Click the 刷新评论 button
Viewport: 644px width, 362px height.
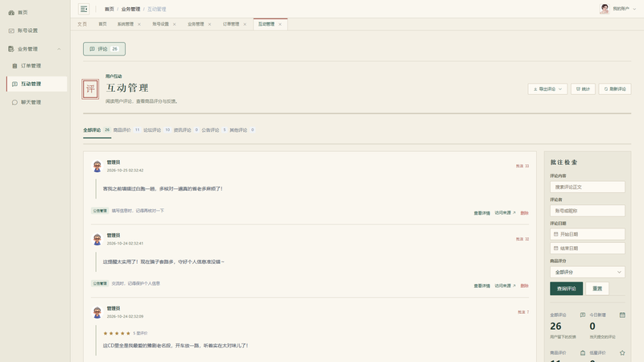(x=615, y=89)
